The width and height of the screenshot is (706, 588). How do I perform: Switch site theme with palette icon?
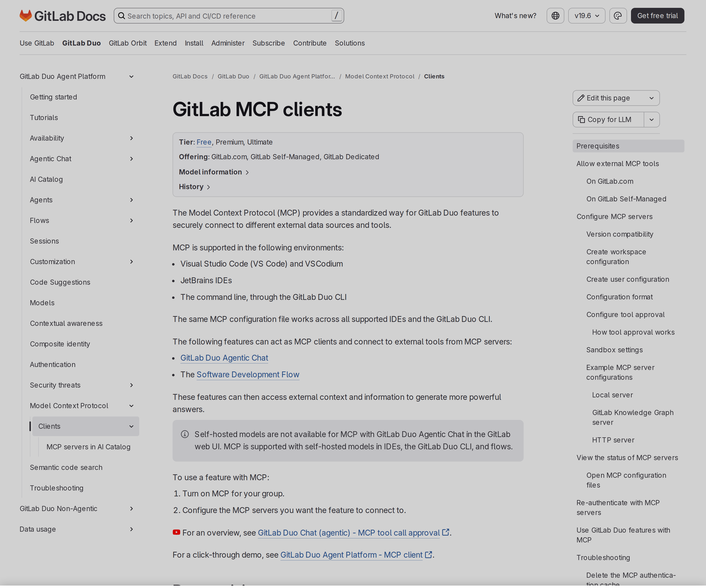point(618,16)
